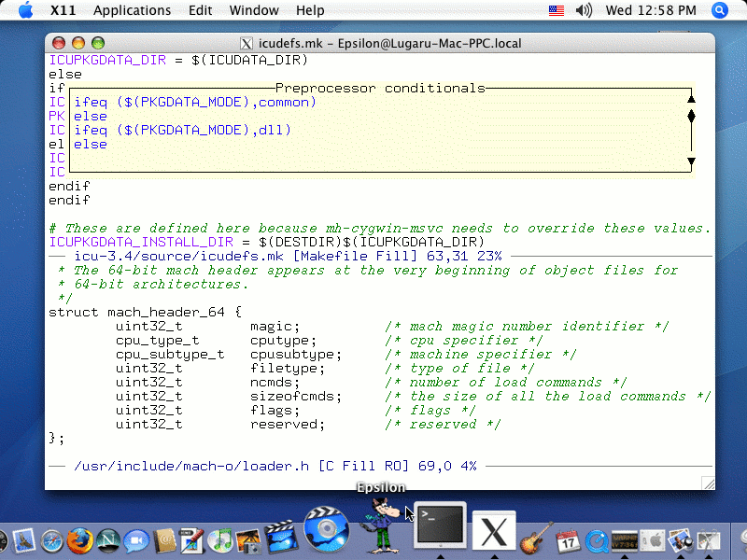
Task: Launch Firefox from the Dock
Action: [79, 541]
